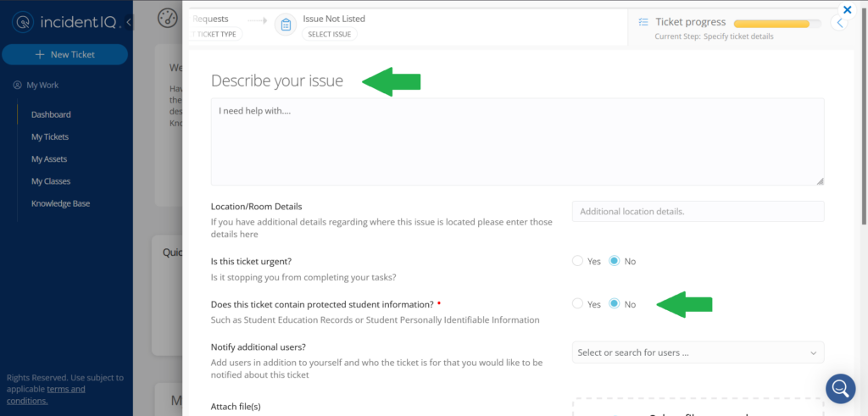Viewport: 868px width, 416px height.
Task: Select Yes for protected student information
Action: (x=577, y=303)
